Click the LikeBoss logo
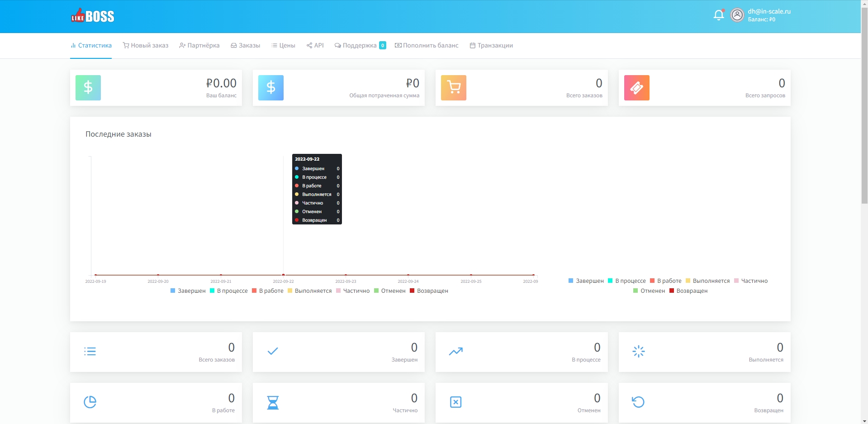868x424 pixels. [x=93, y=16]
